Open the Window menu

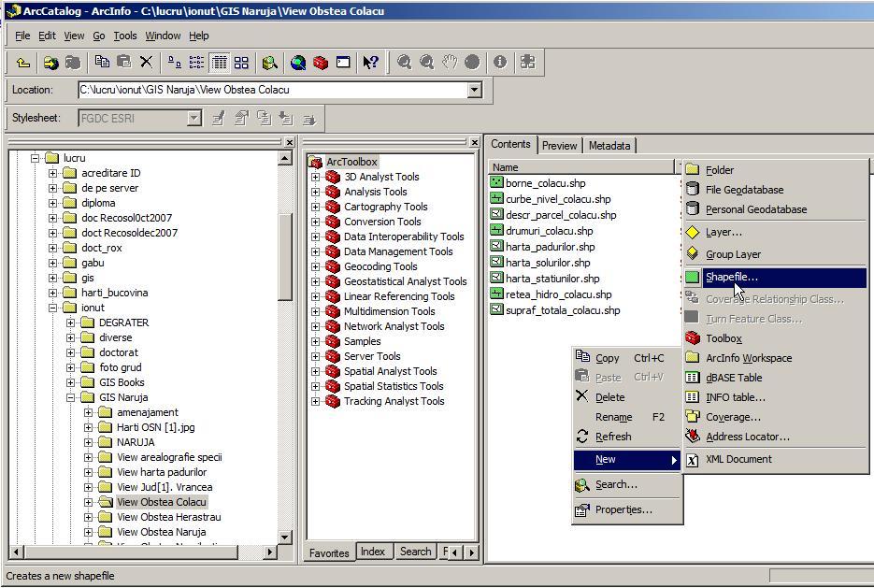(x=163, y=36)
